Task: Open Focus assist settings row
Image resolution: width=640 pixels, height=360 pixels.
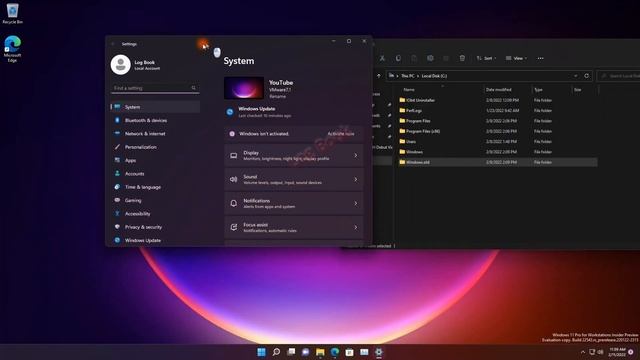Action: (x=293, y=227)
